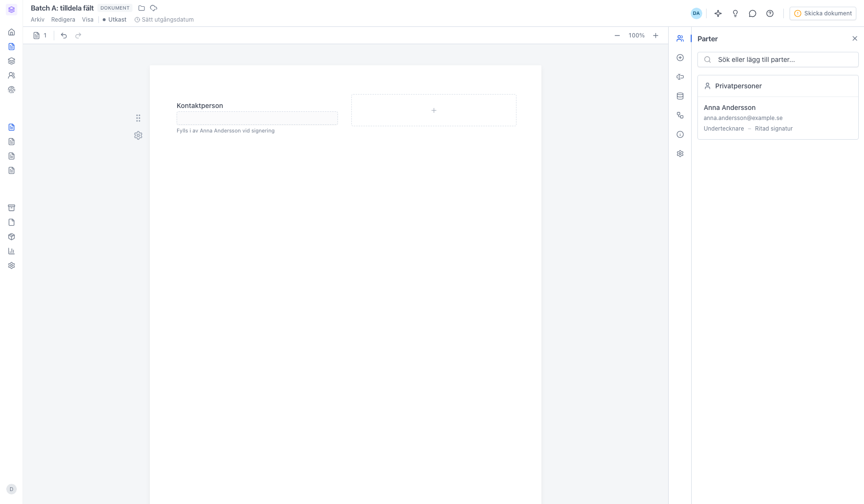This screenshot has width=864, height=504.
Task: Click the Skicka dokument button
Action: pos(823,13)
